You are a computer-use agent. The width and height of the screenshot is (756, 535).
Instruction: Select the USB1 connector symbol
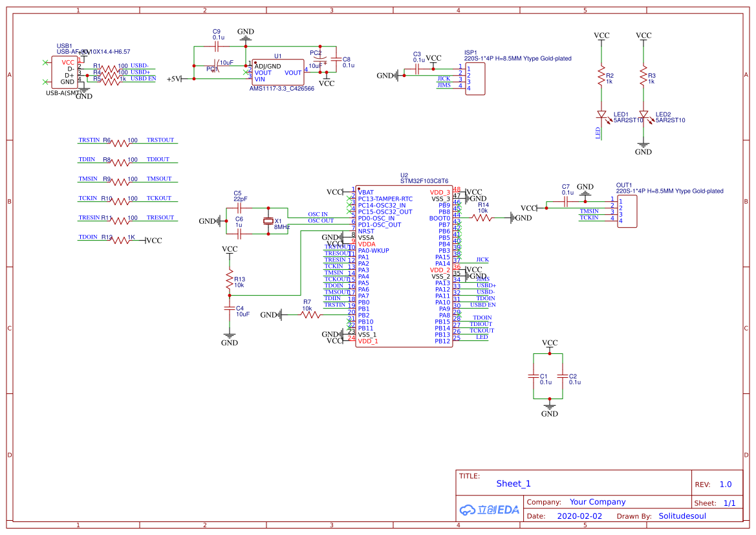(x=65, y=72)
